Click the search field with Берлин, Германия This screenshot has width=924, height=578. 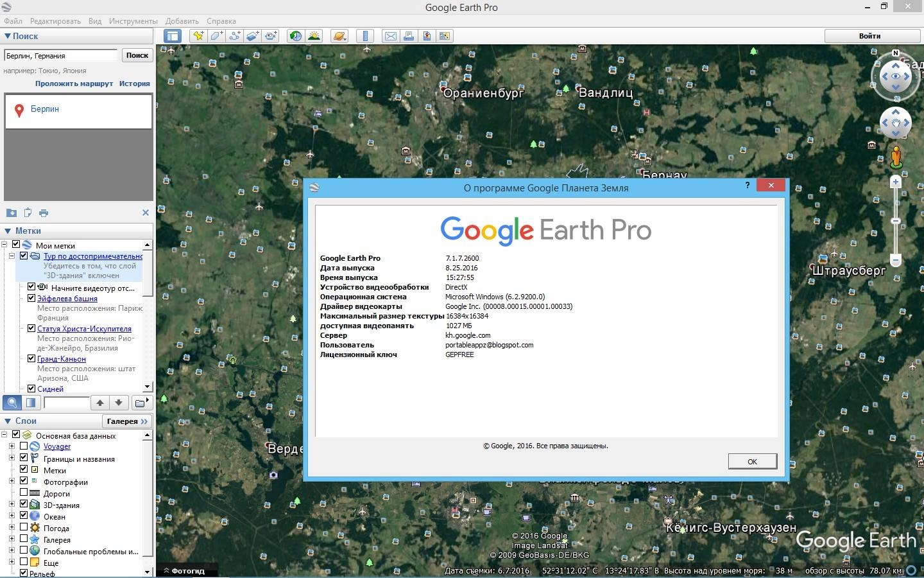[61, 55]
